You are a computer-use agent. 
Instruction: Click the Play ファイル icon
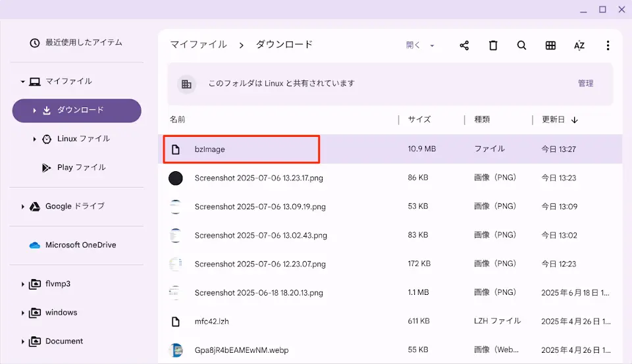[x=46, y=168]
